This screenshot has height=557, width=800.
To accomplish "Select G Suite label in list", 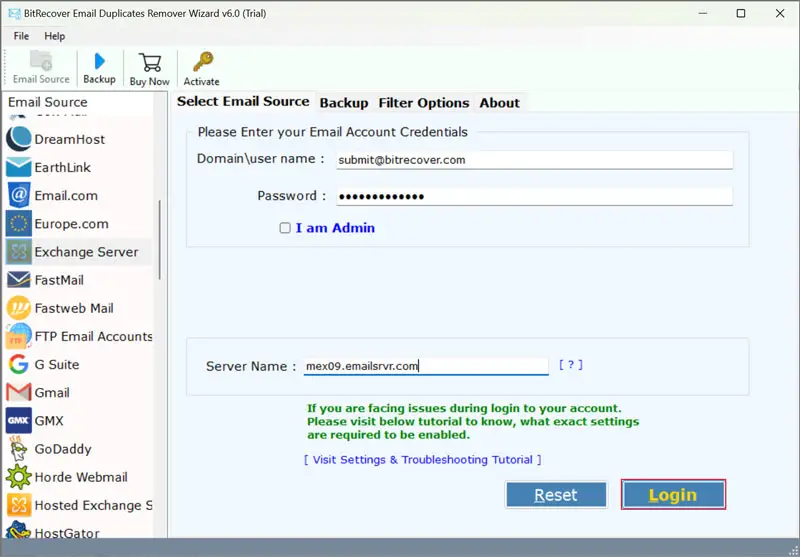I will [57, 364].
